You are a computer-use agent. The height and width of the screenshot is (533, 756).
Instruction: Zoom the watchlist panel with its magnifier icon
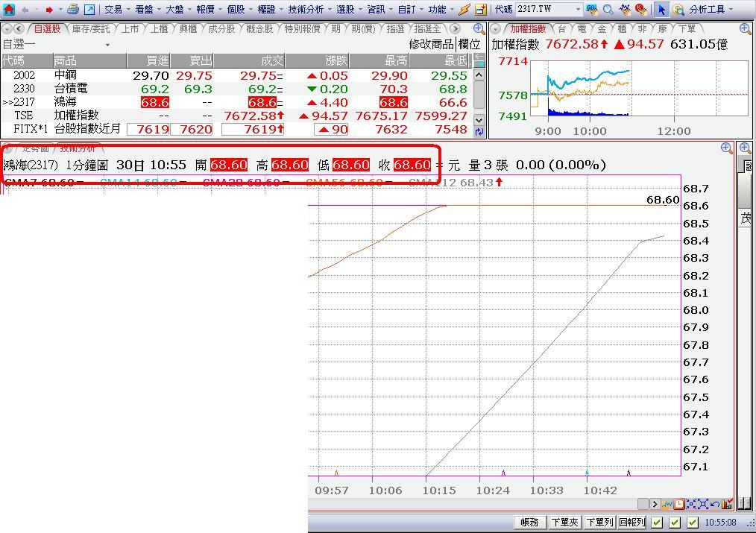(x=479, y=29)
